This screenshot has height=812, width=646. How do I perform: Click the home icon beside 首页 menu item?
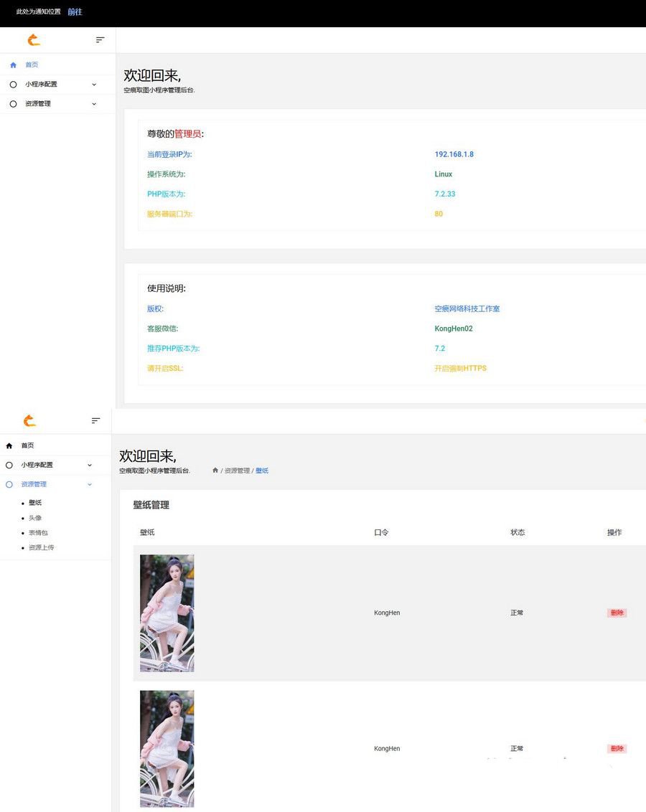click(13, 65)
